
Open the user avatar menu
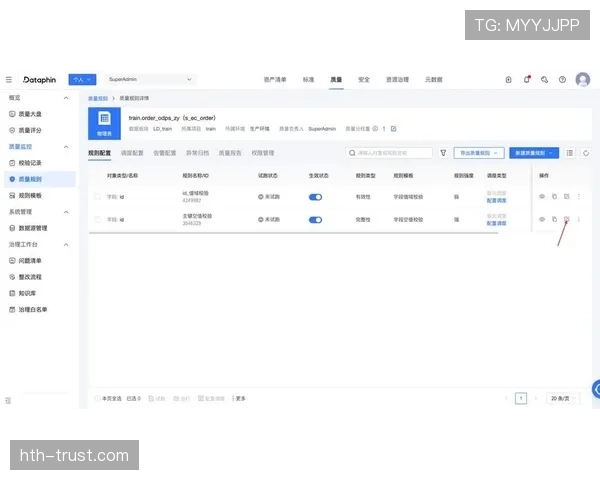tap(583, 80)
